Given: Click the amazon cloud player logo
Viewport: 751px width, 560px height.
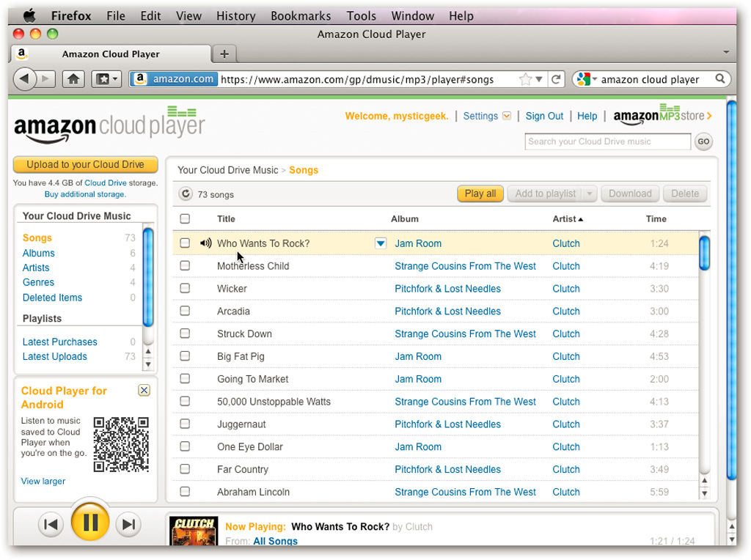Looking at the screenshot, I should click(110, 125).
